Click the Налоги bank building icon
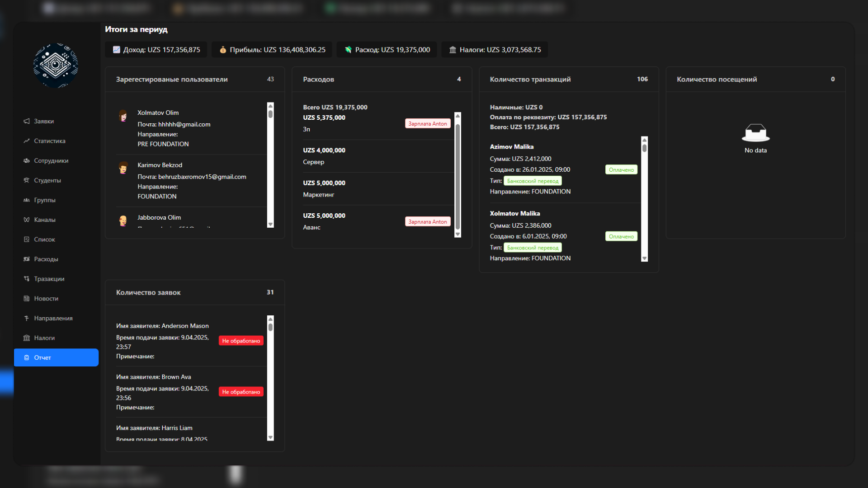Image resolution: width=868 pixels, height=488 pixels. coord(27,338)
